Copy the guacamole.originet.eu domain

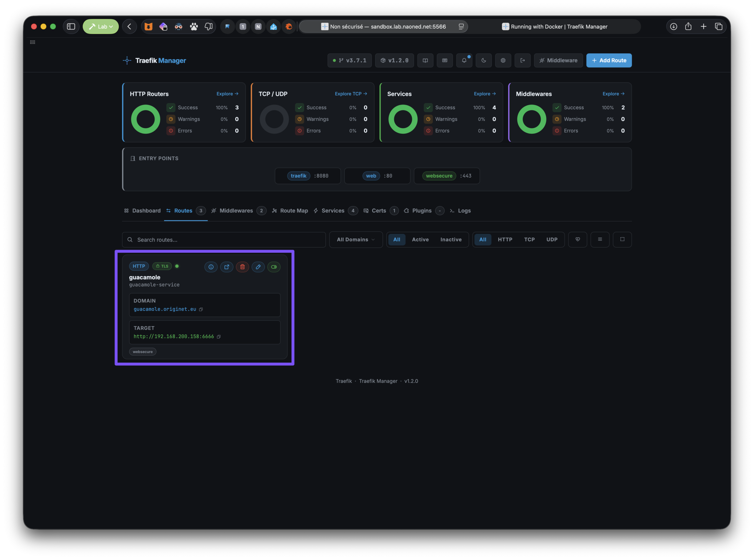pyautogui.click(x=201, y=310)
